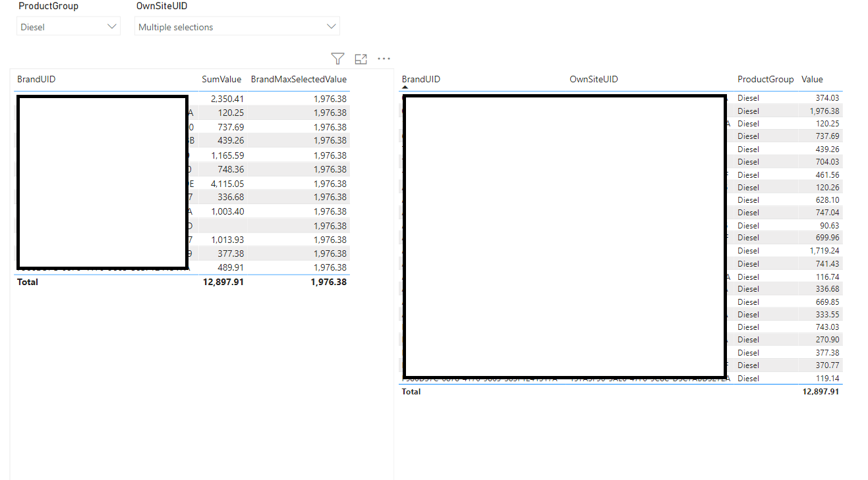Select the 90.63 cell
This screenshot has height=480, width=868.
(x=829, y=225)
